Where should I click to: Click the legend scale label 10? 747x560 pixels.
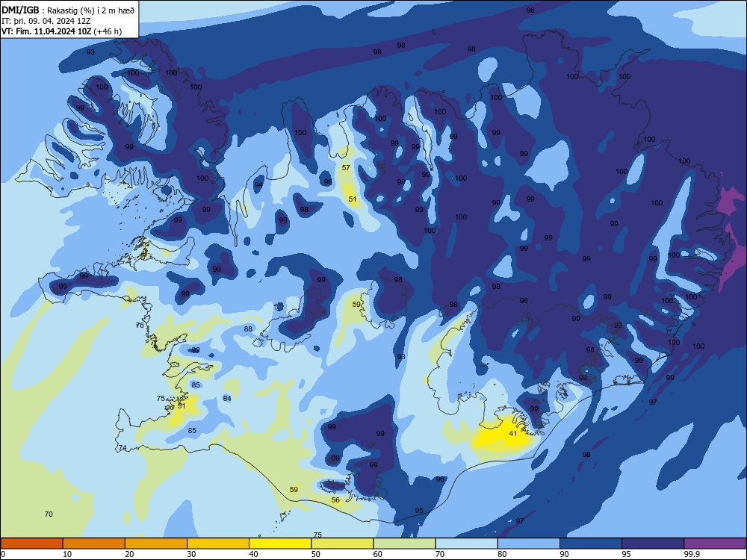67,554
